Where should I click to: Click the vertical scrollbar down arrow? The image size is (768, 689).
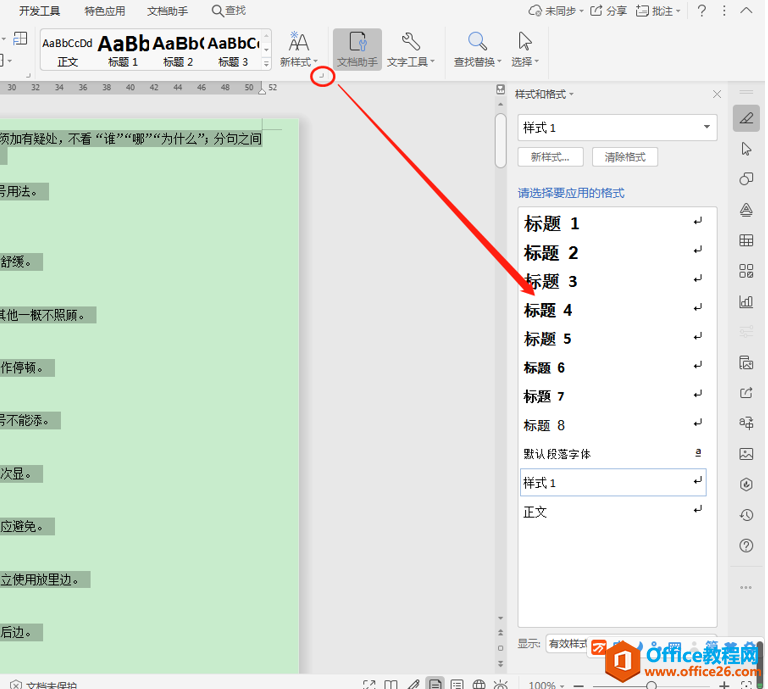[500, 618]
